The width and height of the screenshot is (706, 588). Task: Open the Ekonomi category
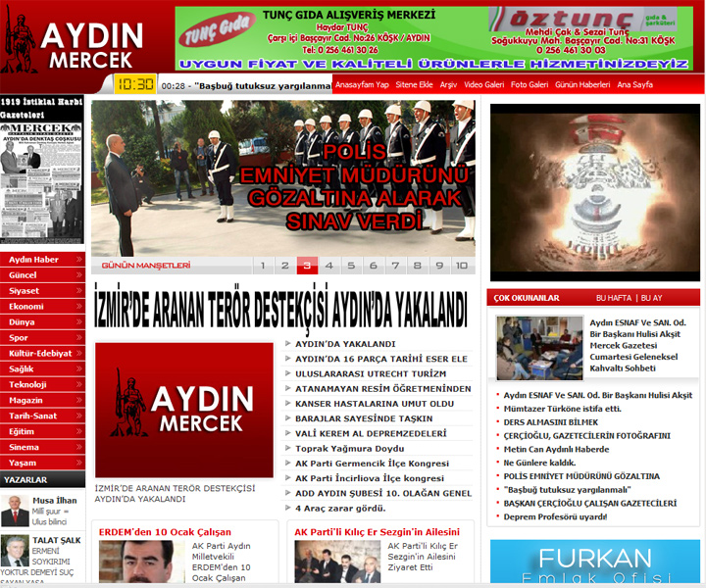(42, 307)
